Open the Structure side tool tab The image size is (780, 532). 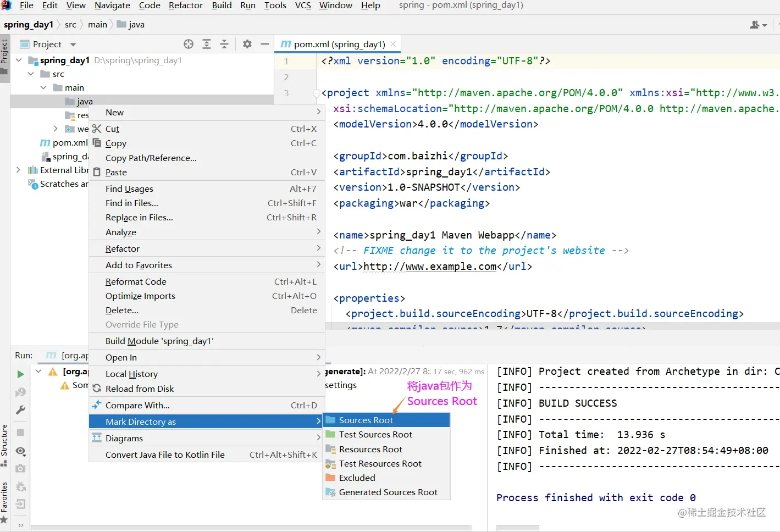[4, 445]
